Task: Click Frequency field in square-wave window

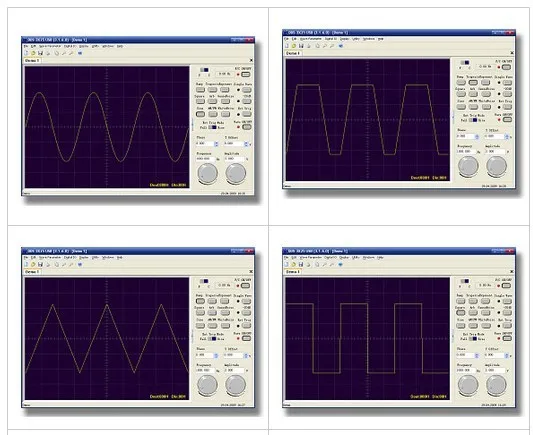Action: (x=466, y=370)
